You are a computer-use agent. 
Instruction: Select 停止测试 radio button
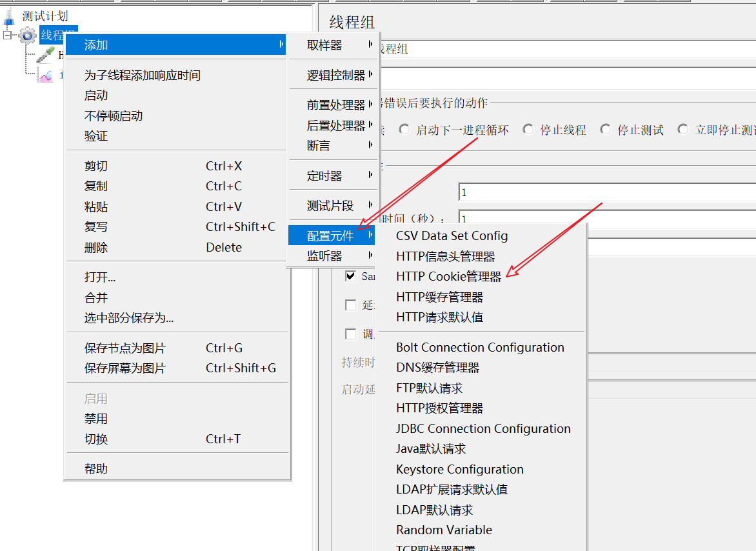click(606, 130)
